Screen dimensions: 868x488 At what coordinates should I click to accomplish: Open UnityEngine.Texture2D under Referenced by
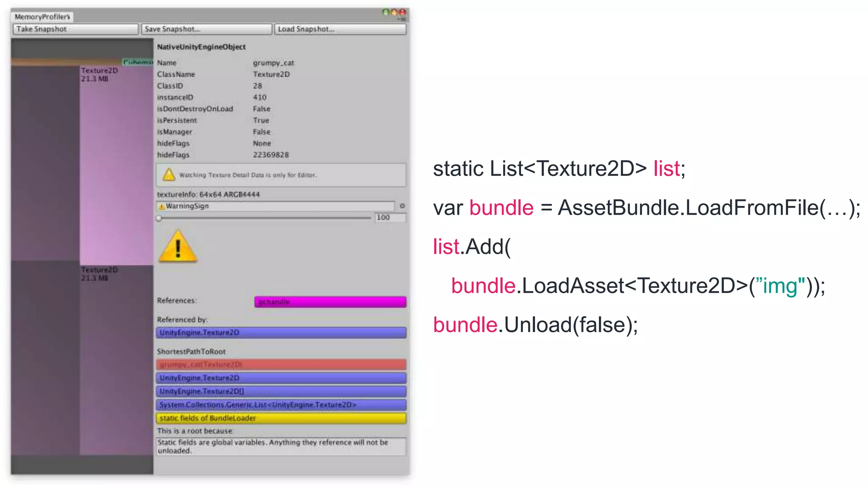click(281, 333)
